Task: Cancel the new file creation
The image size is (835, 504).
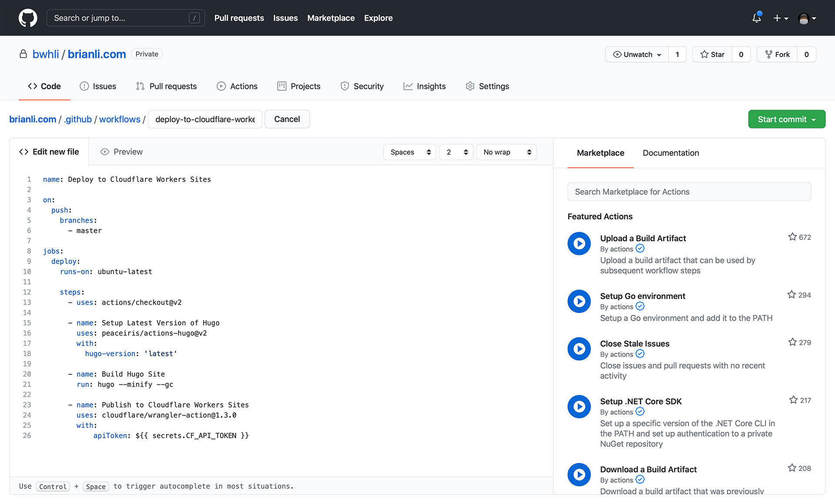Action: [287, 119]
